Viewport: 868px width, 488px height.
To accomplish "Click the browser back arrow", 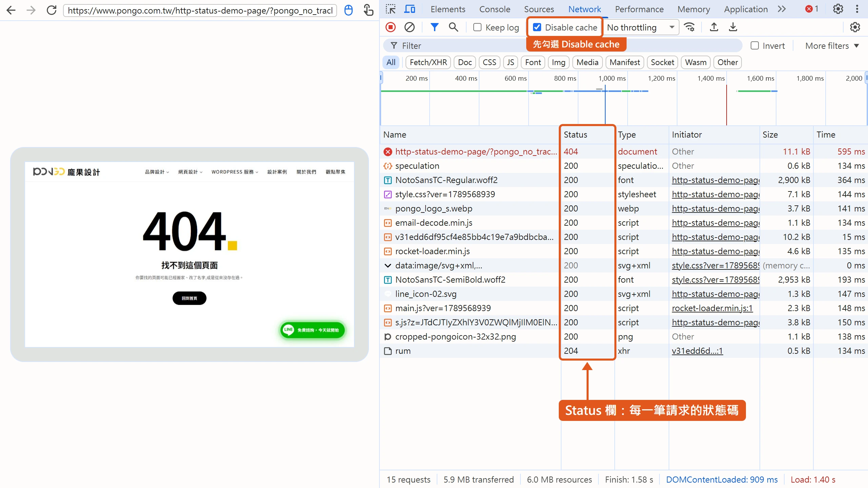I will tap(11, 10).
